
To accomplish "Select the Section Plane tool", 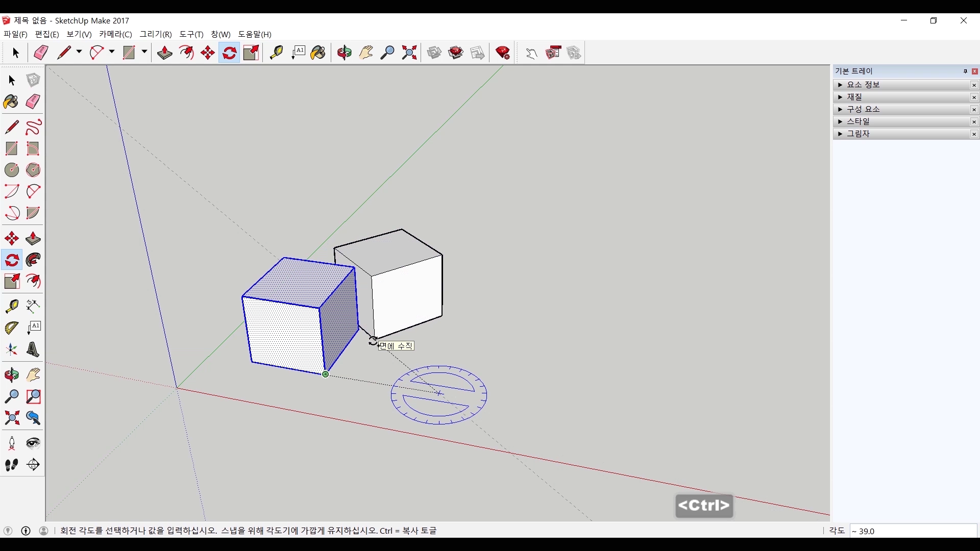I will [33, 465].
